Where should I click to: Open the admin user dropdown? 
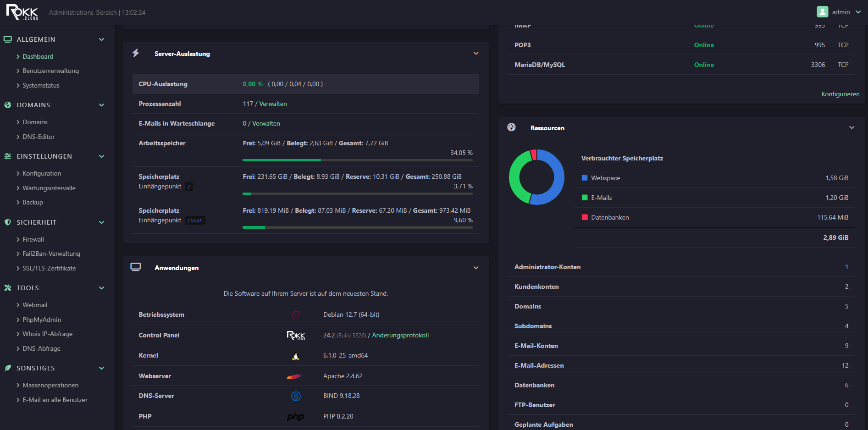coord(858,12)
